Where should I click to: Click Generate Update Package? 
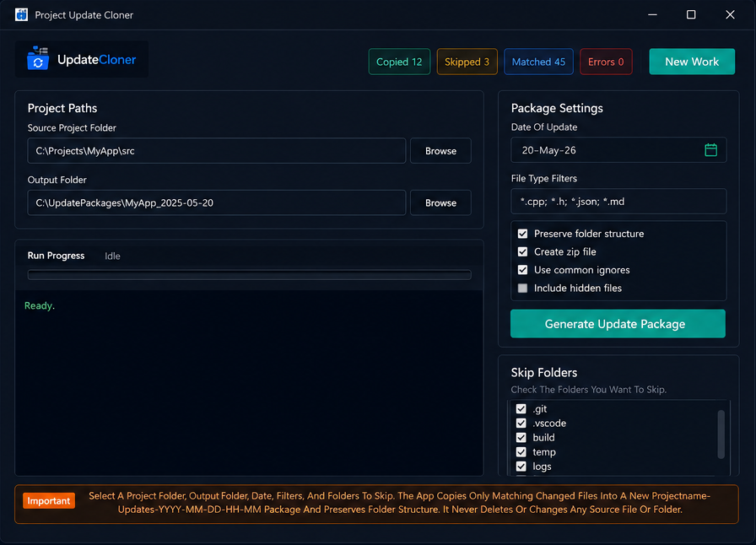pos(618,324)
